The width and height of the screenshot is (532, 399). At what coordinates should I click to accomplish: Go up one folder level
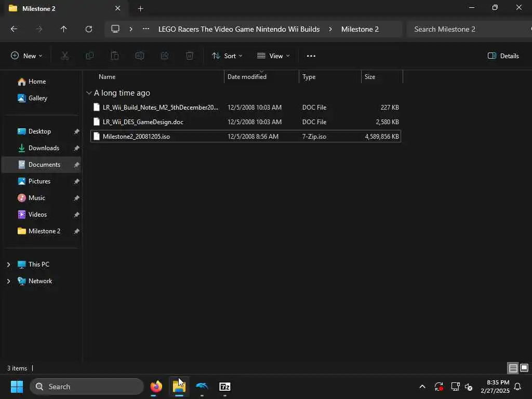[x=63, y=29]
